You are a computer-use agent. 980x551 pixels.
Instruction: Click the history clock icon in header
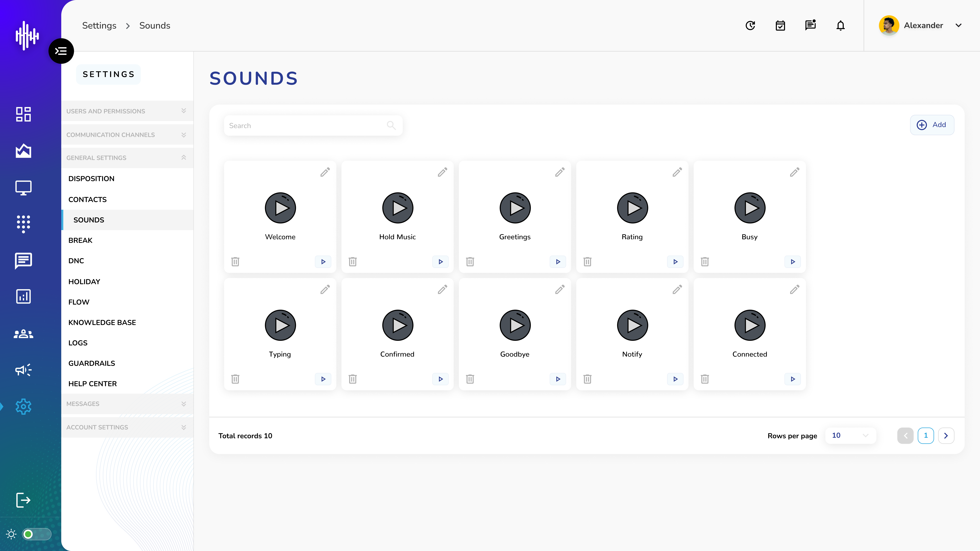(x=750, y=26)
